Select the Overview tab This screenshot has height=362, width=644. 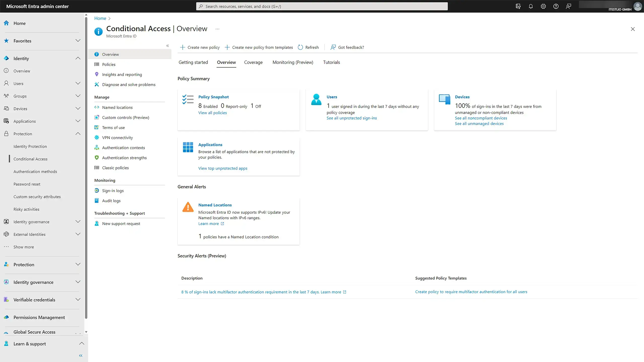tap(226, 62)
